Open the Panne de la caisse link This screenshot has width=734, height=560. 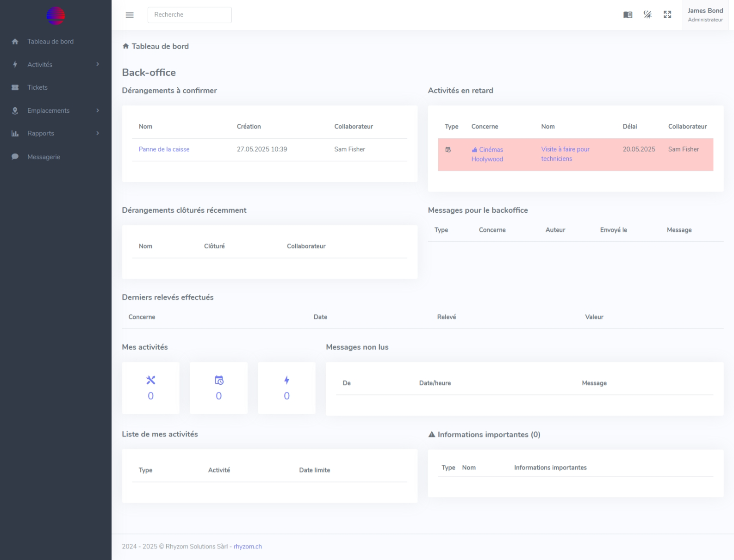(164, 149)
